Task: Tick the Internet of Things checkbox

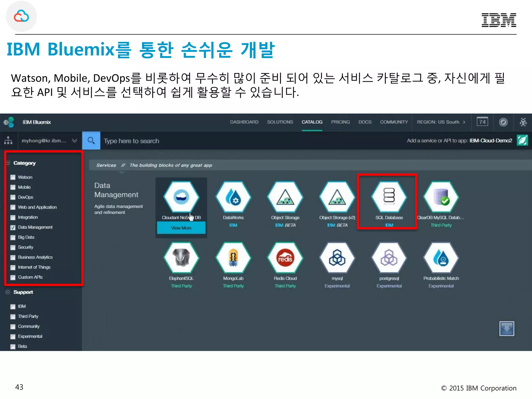Action: tap(13, 267)
